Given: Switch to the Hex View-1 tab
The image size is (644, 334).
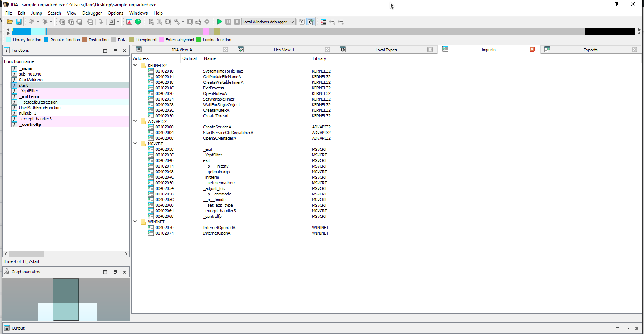Looking at the screenshot, I should point(284,50).
